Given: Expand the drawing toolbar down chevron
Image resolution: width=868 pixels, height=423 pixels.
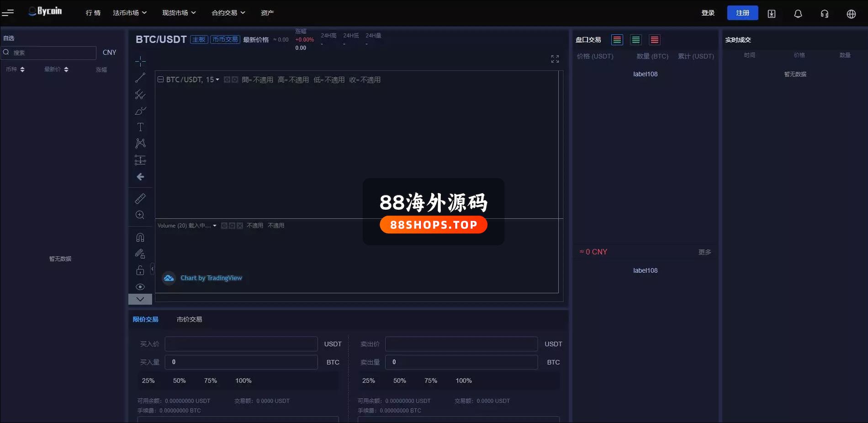Looking at the screenshot, I should coord(140,299).
